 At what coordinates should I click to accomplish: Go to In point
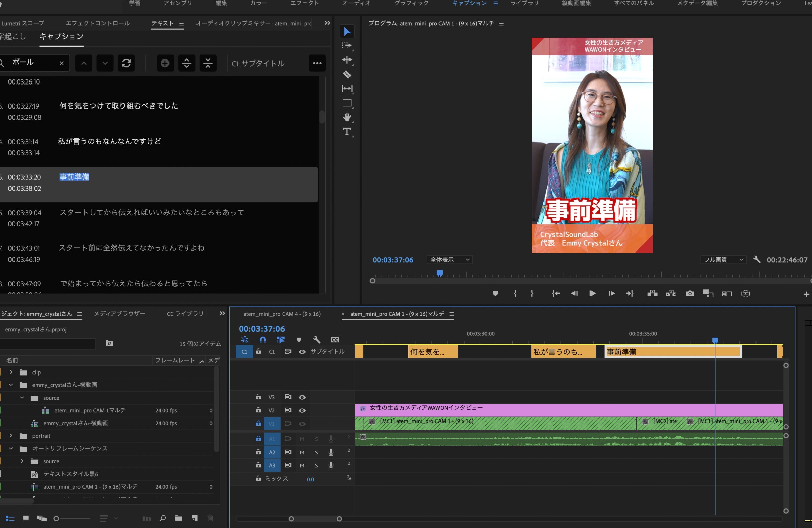tap(556, 293)
